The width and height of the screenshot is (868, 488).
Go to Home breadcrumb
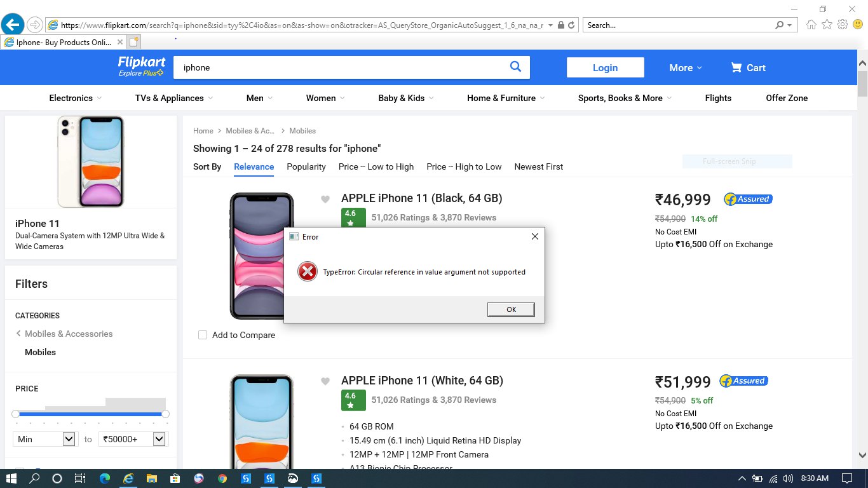(x=203, y=131)
